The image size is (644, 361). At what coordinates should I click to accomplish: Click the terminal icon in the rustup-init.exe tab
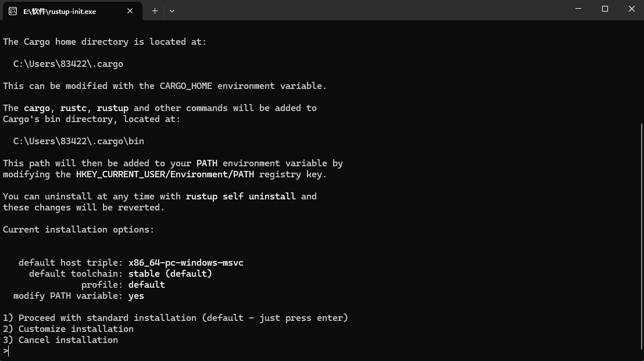tap(13, 10)
